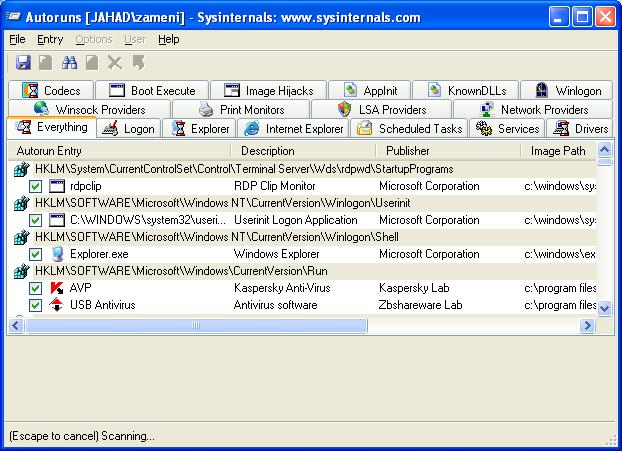
Task: Select the 'Userinit Logon Application' description cell
Action: coord(296,220)
